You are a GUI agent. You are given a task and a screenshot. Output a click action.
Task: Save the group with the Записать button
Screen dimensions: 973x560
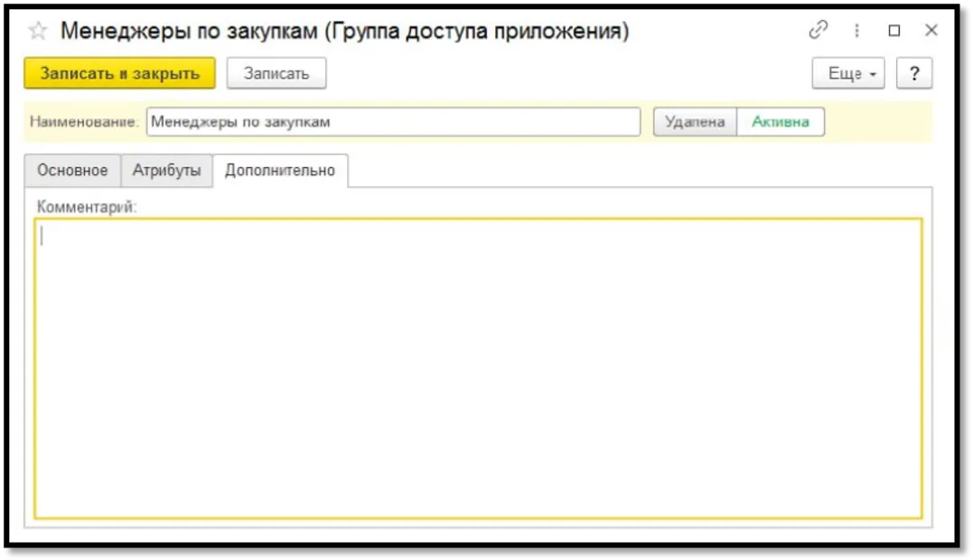276,73
